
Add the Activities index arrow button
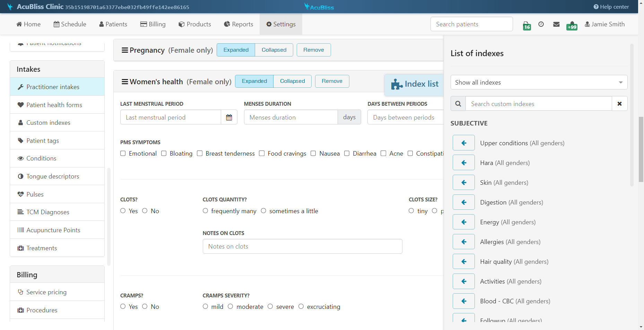pyautogui.click(x=464, y=281)
